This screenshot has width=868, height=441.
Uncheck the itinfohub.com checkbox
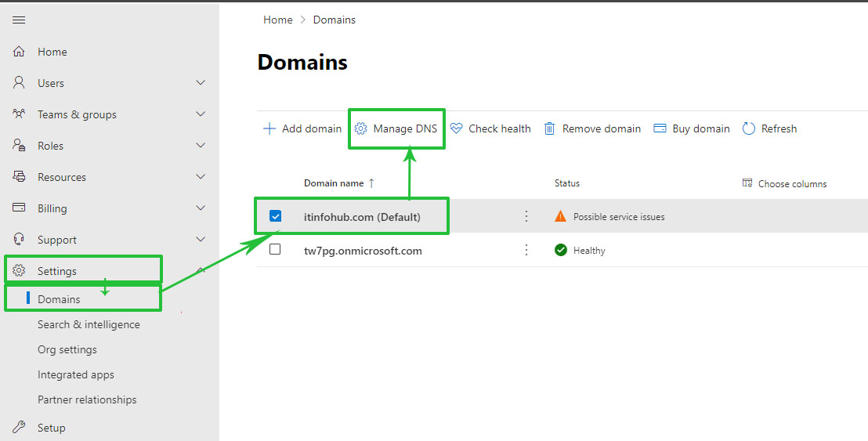[275, 215]
